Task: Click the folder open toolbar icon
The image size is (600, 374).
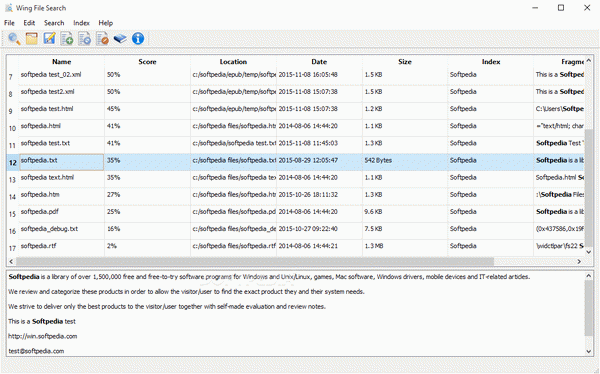Action: coord(32,39)
